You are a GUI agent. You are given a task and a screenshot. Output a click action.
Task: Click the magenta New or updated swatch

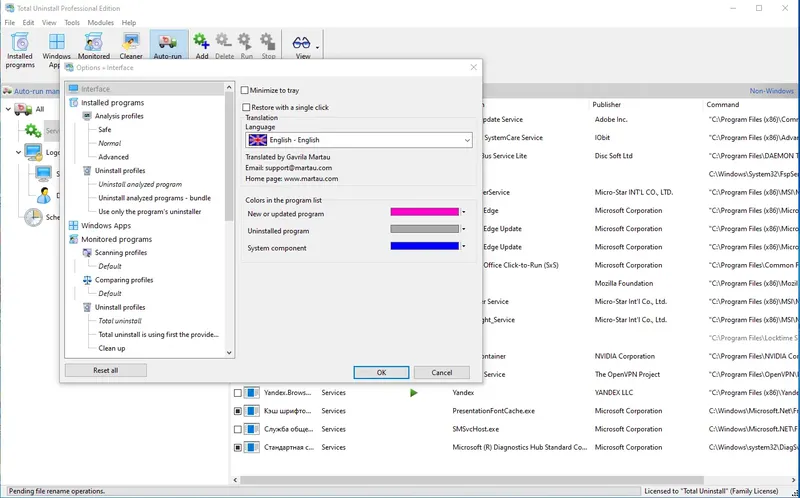(424, 212)
